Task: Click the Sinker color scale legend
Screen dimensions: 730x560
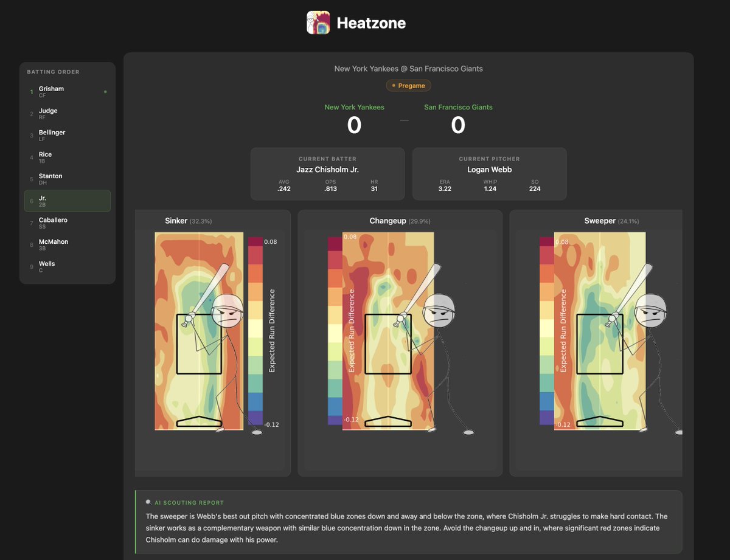Action: tap(255, 331)
